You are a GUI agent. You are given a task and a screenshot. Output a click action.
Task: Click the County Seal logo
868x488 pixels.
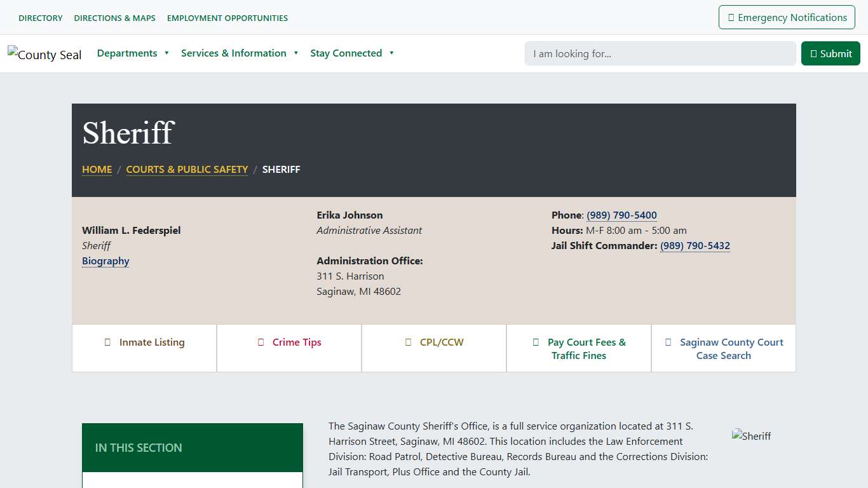(44, 55)
